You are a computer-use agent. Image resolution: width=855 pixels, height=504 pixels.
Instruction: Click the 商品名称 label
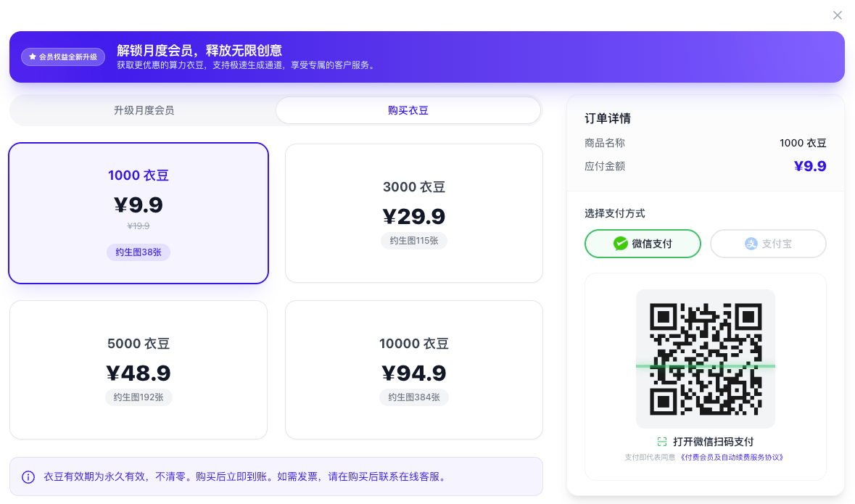pyautogui.click(x=605, y=143)
